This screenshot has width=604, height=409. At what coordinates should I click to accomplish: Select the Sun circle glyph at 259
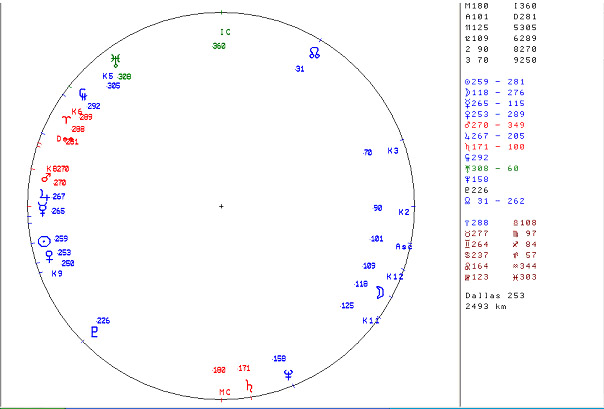click(43, 241)
